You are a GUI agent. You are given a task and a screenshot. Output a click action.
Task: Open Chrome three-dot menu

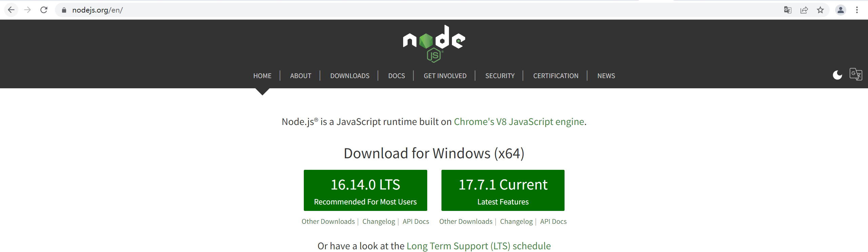[857, 10]
